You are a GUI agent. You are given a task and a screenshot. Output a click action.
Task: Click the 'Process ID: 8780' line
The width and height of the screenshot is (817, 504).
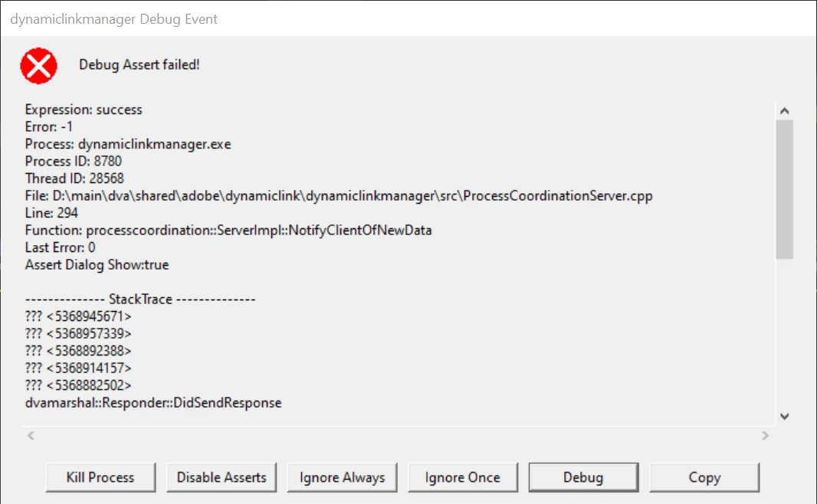point(74,161)
